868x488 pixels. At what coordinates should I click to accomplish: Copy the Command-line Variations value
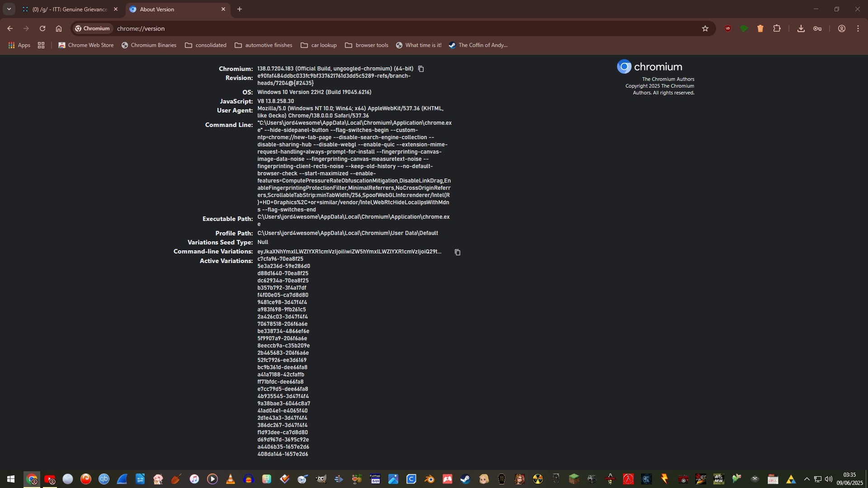(458, 252)
